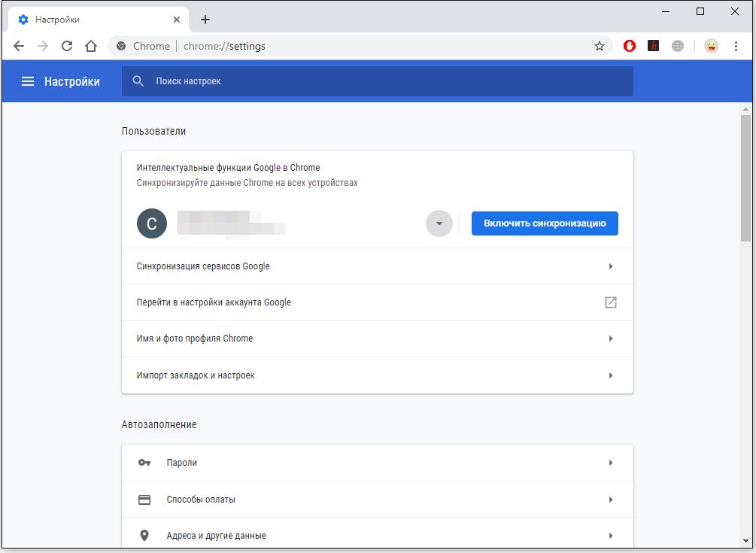Click the Включить синхронизацию button
Image resolution: width=756 pixels, height=553 pixels.
(545, 223)
